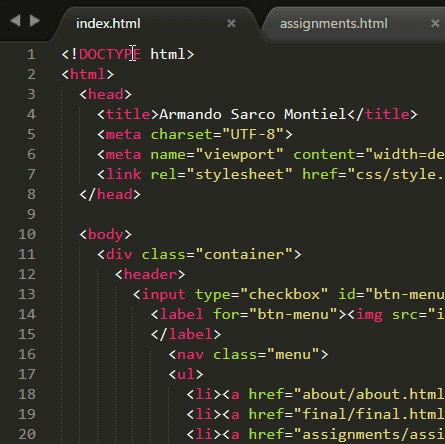Click the header tag on line 12
This screenshot has width=445, height=444.
click(150, 274)
